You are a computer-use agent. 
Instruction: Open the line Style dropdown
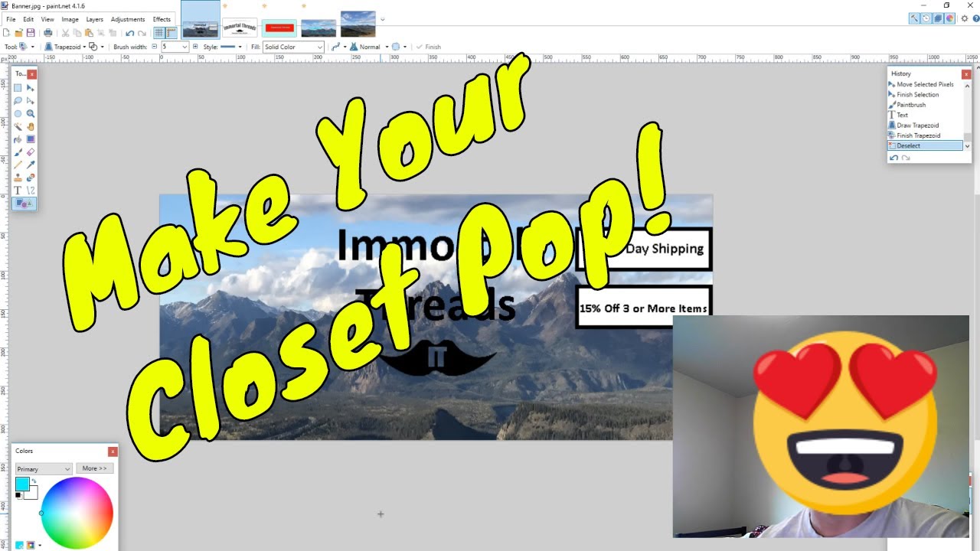click(x=230, y=47)
